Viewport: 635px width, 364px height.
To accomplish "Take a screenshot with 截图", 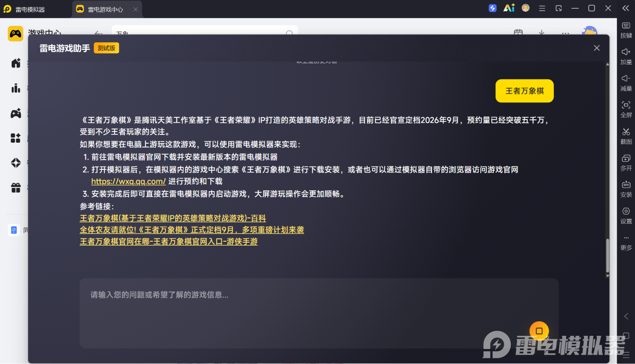I will tap(626, 136).
